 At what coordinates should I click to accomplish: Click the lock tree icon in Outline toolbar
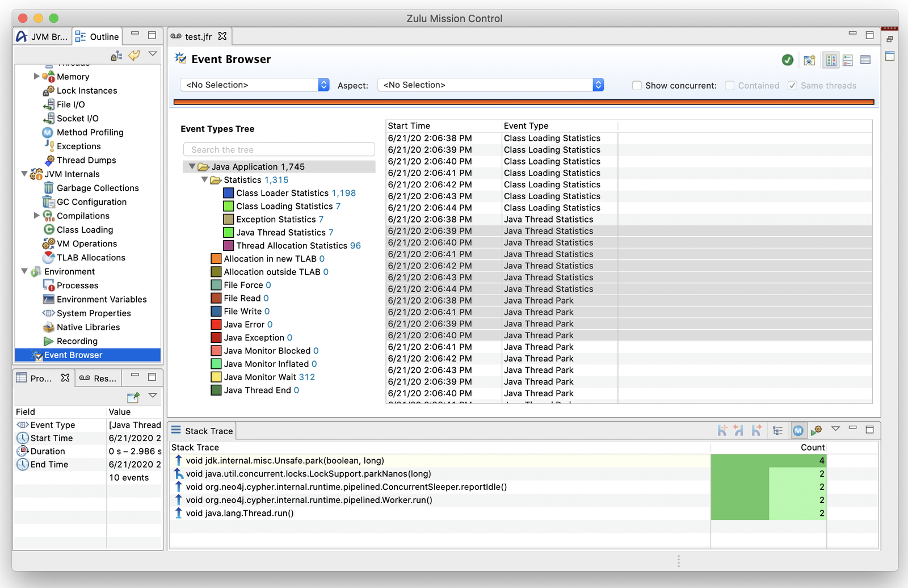click(x=116, y=56)
